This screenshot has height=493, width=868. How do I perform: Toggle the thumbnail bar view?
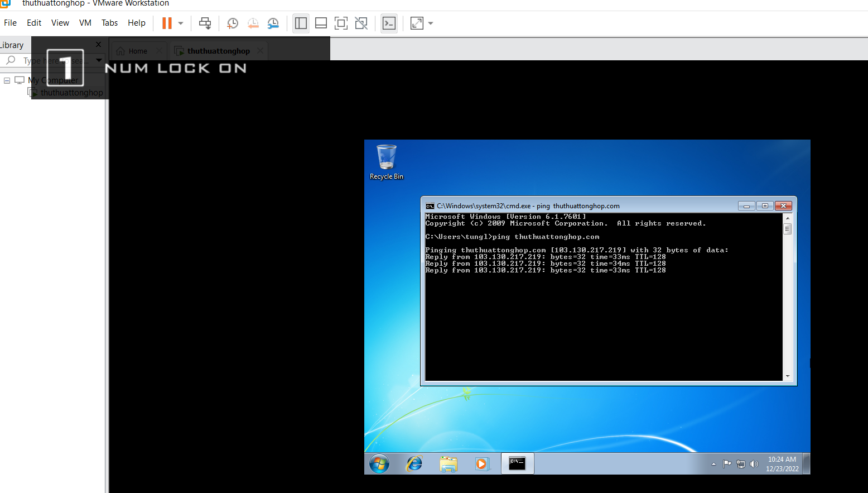321,23
